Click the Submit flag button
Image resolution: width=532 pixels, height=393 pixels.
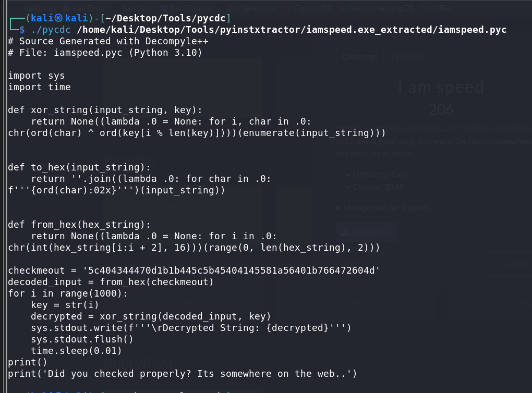[x=509, y=264]
